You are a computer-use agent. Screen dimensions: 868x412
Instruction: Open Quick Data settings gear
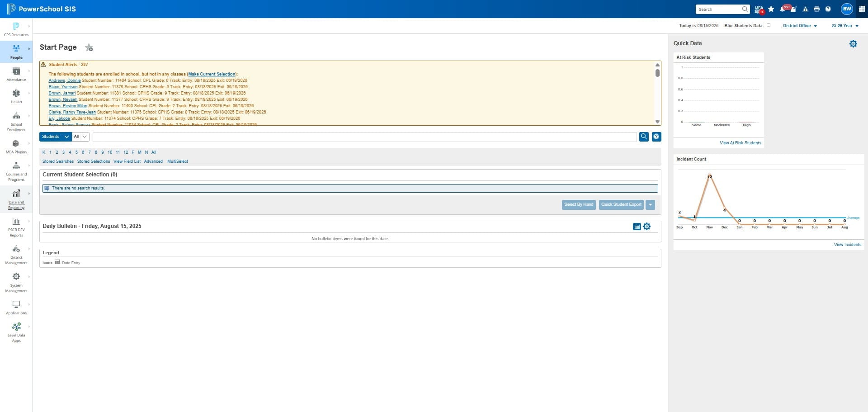[x=853, y=43]
